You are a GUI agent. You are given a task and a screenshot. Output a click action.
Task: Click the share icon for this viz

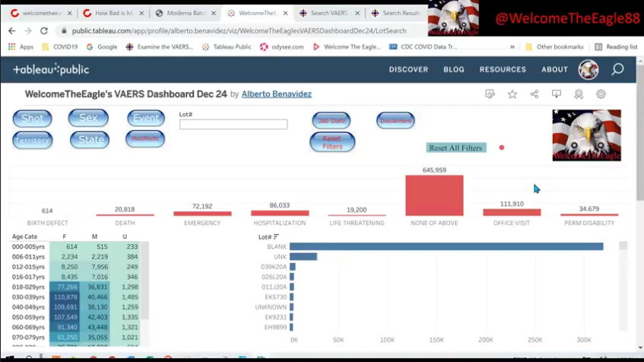pyautogui.click(x=535, y=94)
